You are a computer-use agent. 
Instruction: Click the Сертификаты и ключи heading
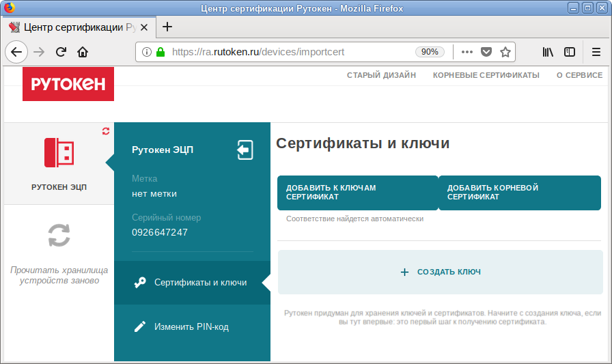point(363,143)
